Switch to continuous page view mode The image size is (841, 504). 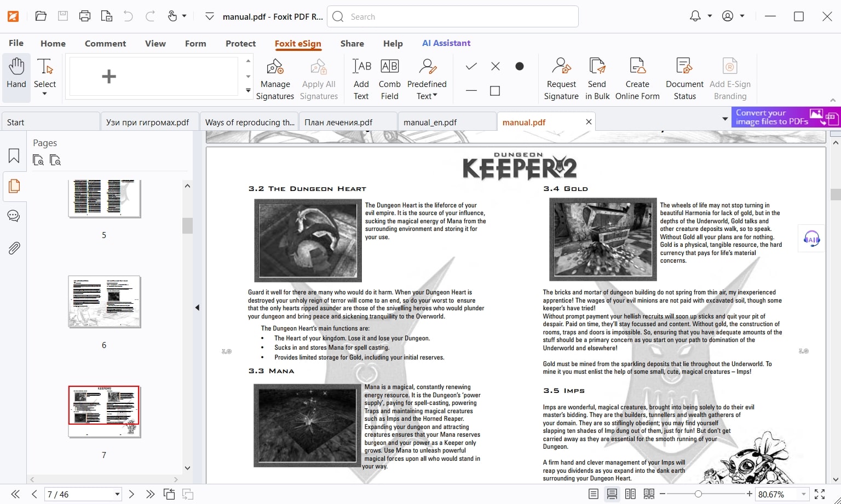612,494
